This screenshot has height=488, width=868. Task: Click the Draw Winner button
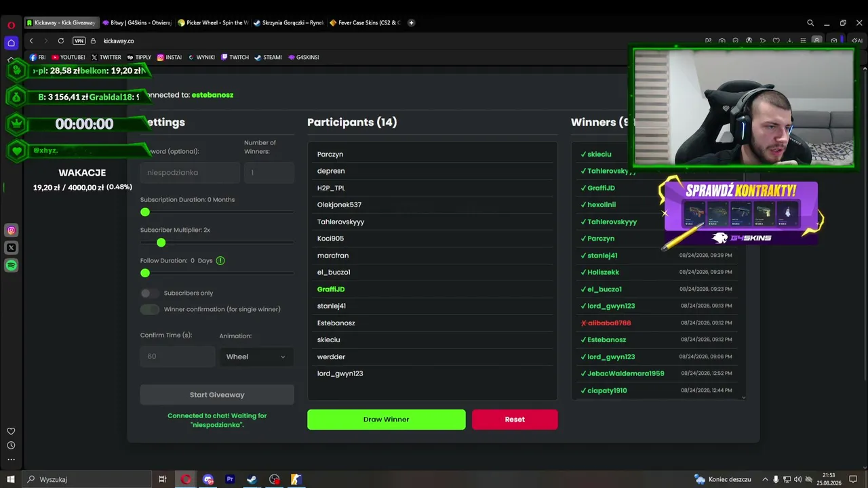[387, 420]
